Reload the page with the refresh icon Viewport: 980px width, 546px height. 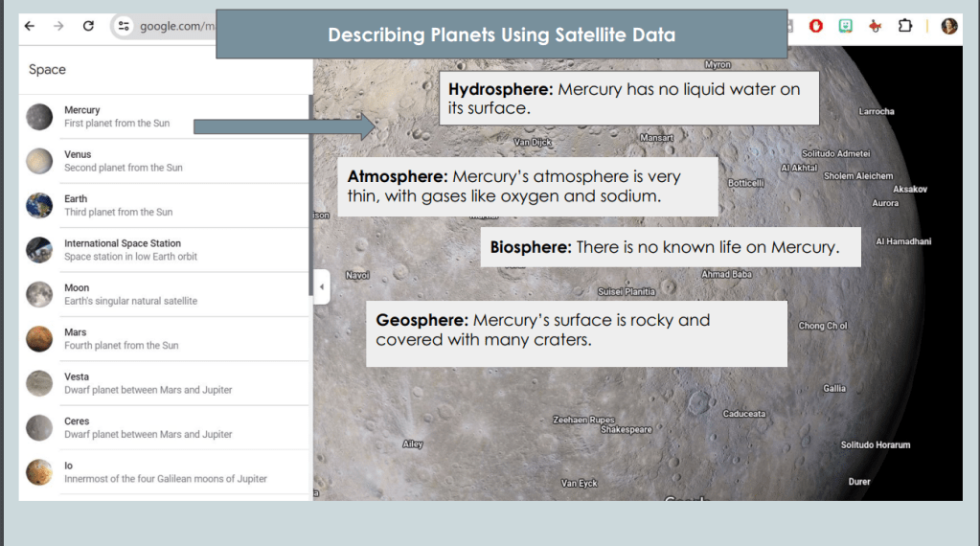88,26
